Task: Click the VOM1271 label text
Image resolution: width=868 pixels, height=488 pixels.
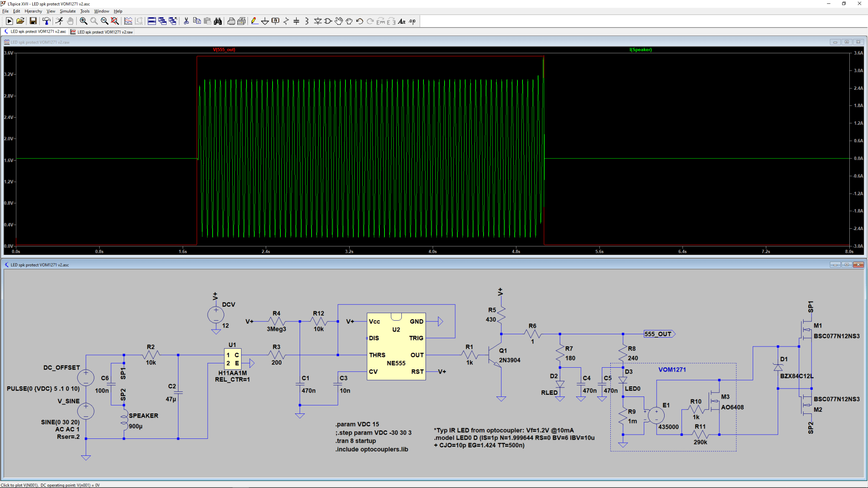Action: tap(672, 369)
